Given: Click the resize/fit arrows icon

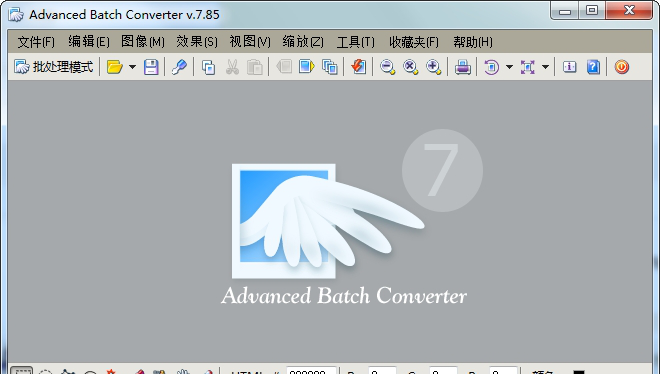Looking at the screenshot, I should pos(527,67).
